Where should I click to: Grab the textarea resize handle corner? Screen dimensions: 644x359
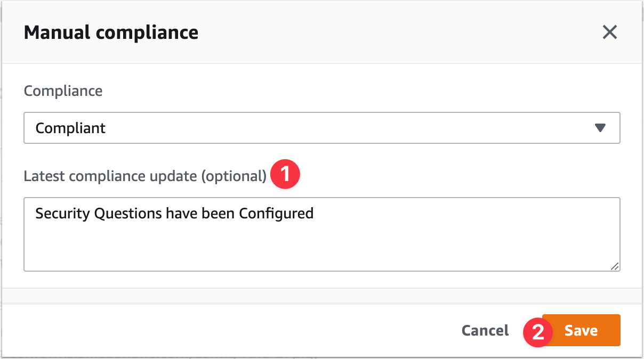[x=615, y=266]
